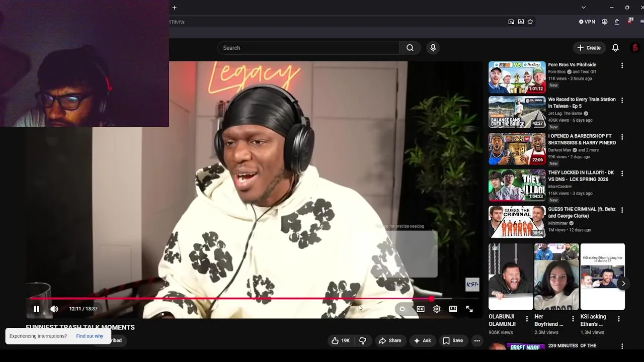Viewport: 644px width, 362px height.
Task: Click the Create button
Action: pos(589,48)
